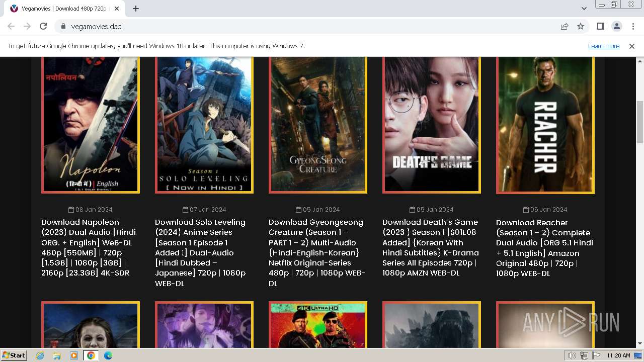
Task: Open the Windows Start menu
Action: point(14,355)
